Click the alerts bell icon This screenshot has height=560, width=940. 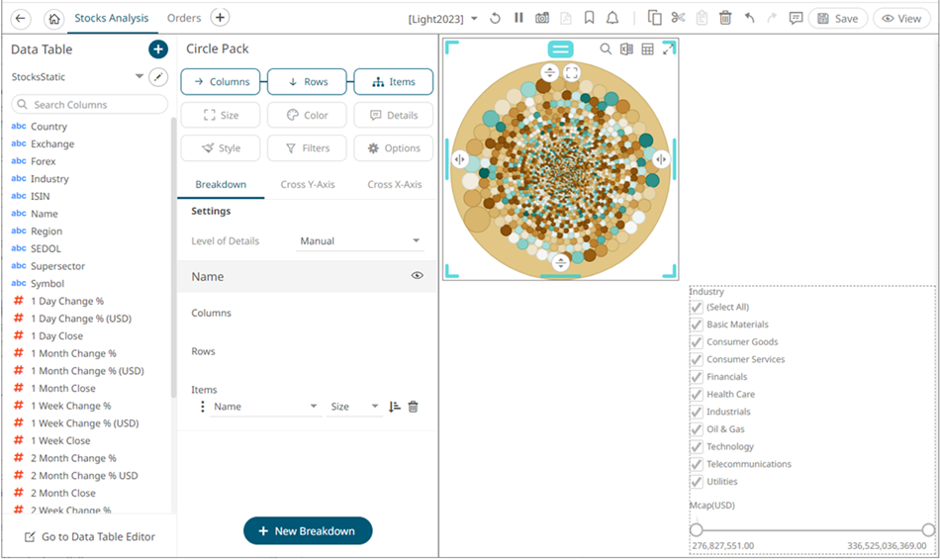pos(612,18)
